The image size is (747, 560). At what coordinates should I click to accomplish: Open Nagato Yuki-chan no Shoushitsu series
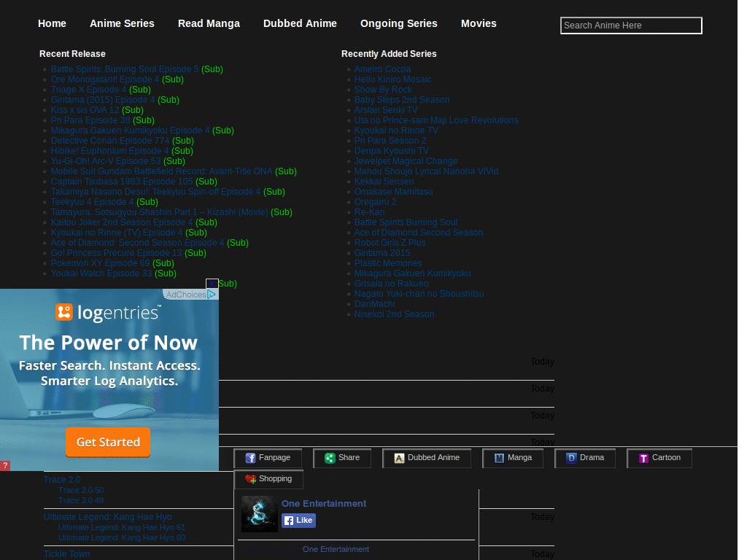click(x=419, y=294)
